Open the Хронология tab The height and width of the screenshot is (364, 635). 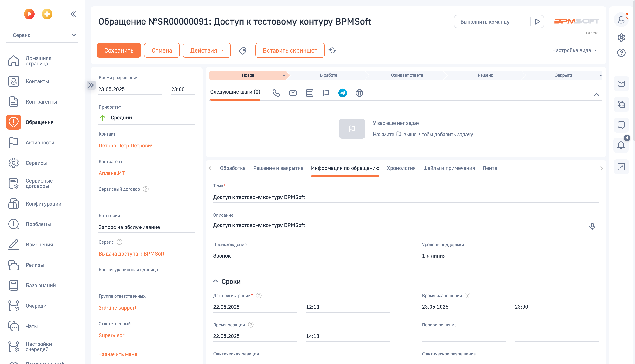[x=401, y=168]
